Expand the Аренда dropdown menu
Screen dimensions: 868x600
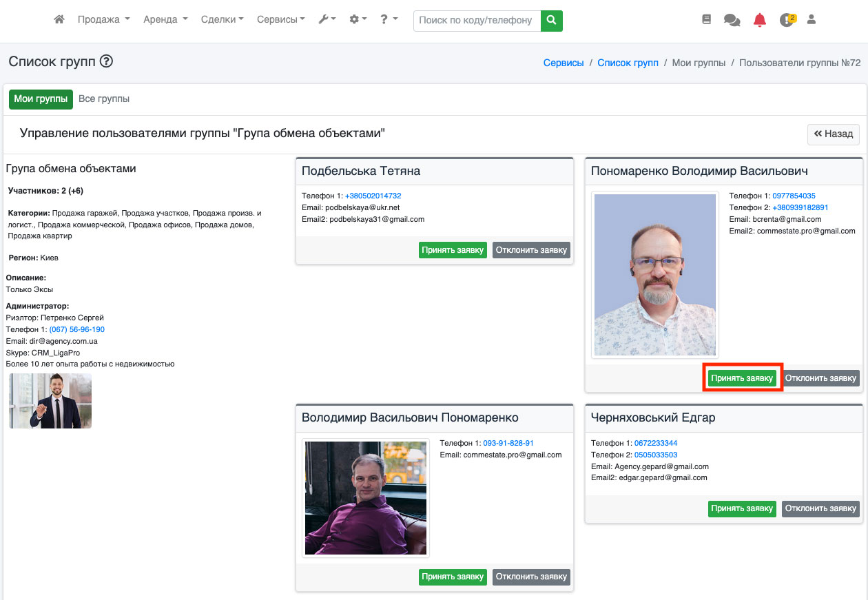165,20
